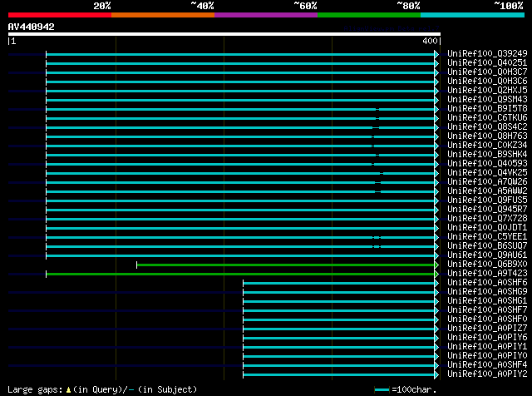Viewport: 532px width, 396px height.
Task: Select the UniRef100_C5YEE1 label
Action: (x=487, y=237)
